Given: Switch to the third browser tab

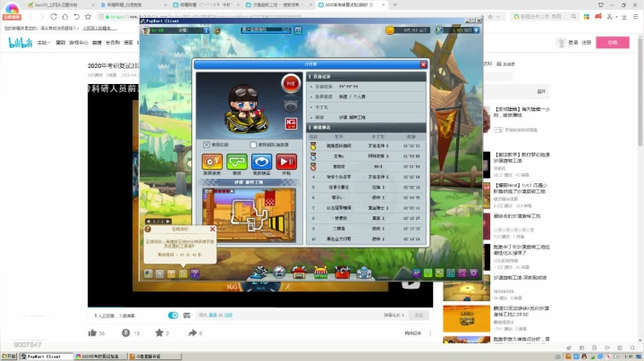Looking at the screenshot, I should (207, 5).
